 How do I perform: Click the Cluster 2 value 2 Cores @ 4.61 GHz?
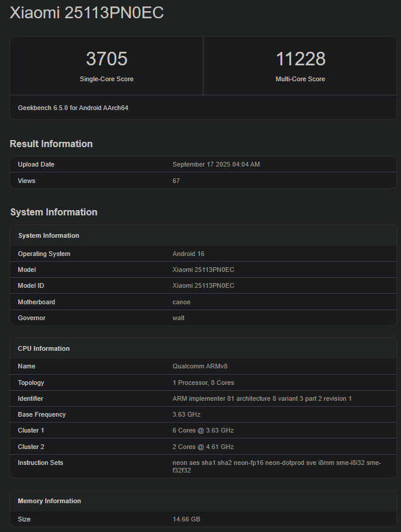click(x=203, y=447)
